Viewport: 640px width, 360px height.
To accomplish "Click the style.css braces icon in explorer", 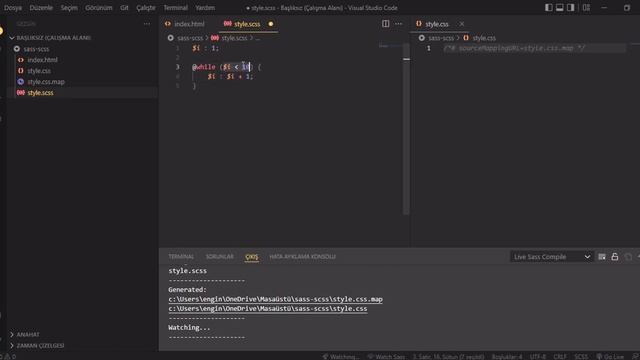I will tap(20, 71).
